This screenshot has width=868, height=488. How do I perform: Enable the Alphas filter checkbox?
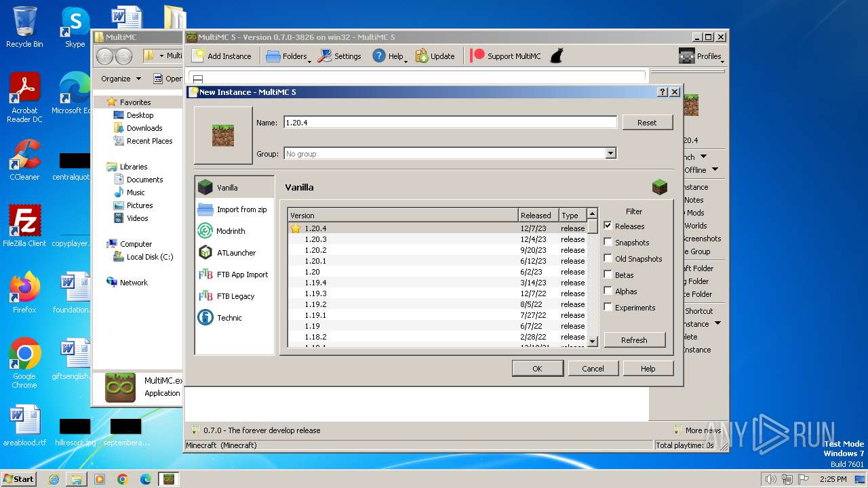[x=608, y=291]
